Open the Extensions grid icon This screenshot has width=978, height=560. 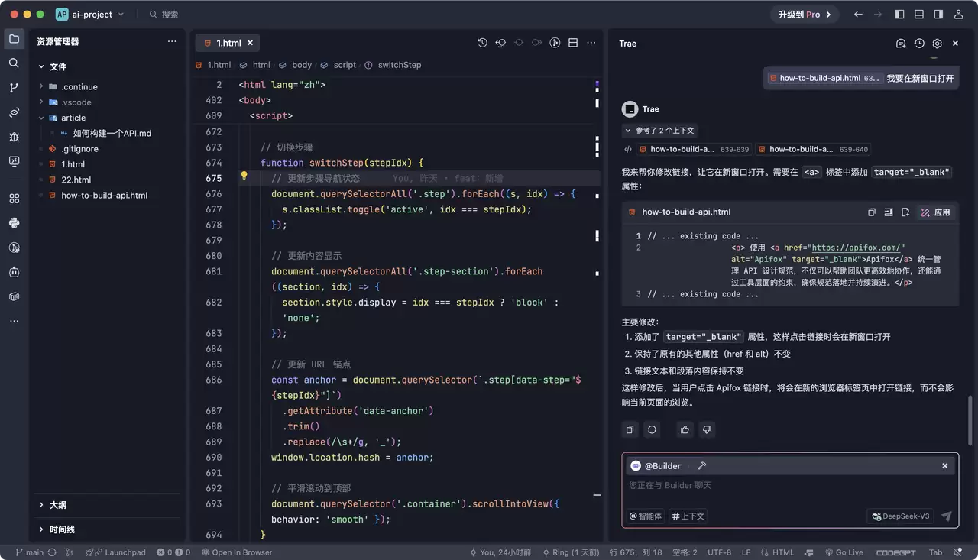(x=14, y=199)
